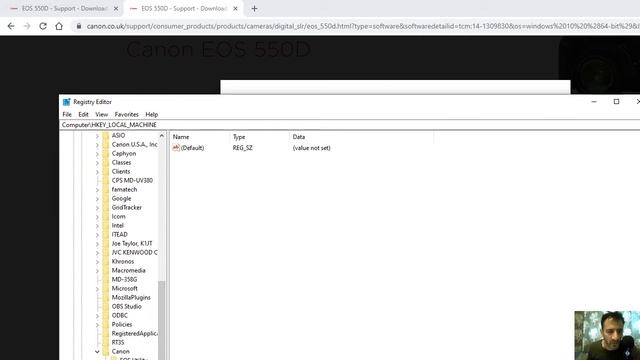Select the RT3S key
The width and height of the screenshot is (640, 360).
point(118,342)
